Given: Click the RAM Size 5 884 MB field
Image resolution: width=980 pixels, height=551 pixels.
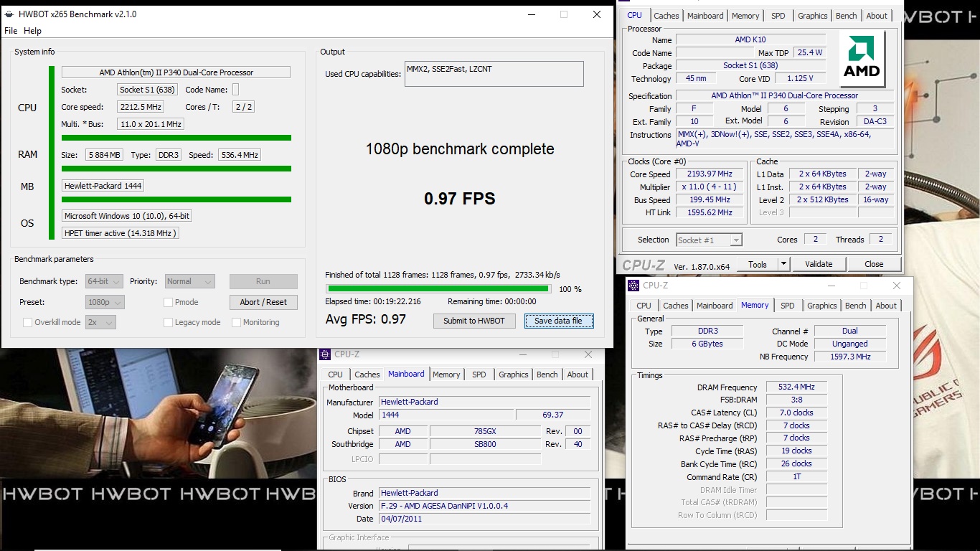Looking at the screenshot, I should tap(105, 155).
